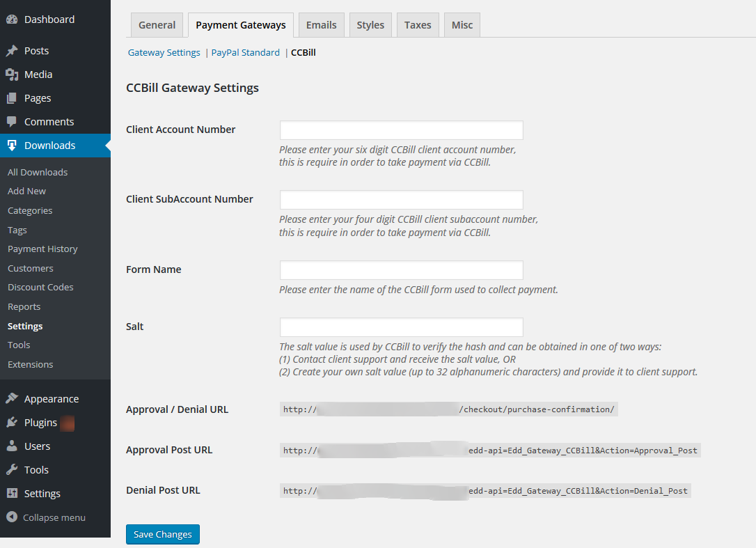The width and height of the screenshot is (756, 548).
Task: Open the Emails settings tab
Action: pyautogui.click(x=321, y=25)
